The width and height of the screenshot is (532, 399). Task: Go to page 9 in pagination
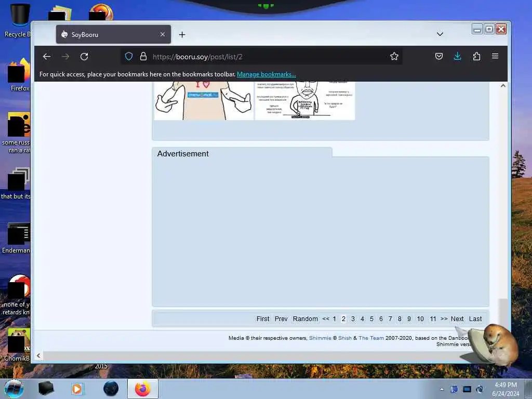point(409,319)
